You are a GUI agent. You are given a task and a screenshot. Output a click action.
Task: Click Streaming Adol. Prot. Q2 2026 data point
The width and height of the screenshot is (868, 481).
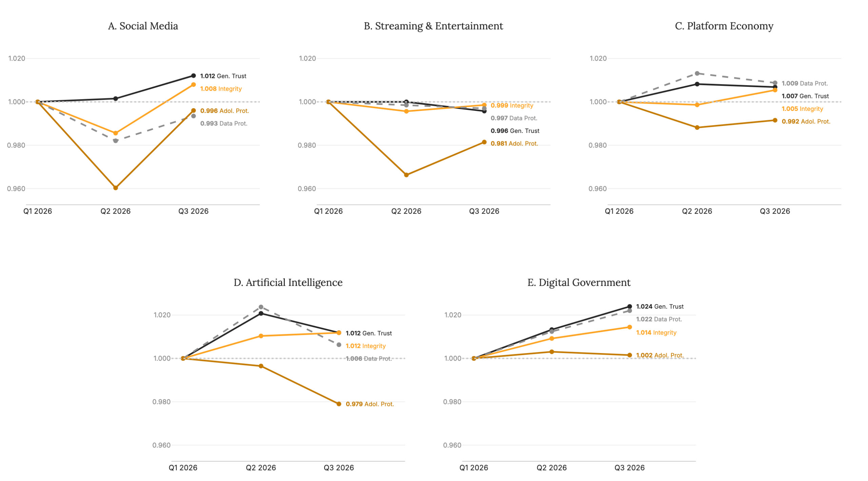point(406,175)
